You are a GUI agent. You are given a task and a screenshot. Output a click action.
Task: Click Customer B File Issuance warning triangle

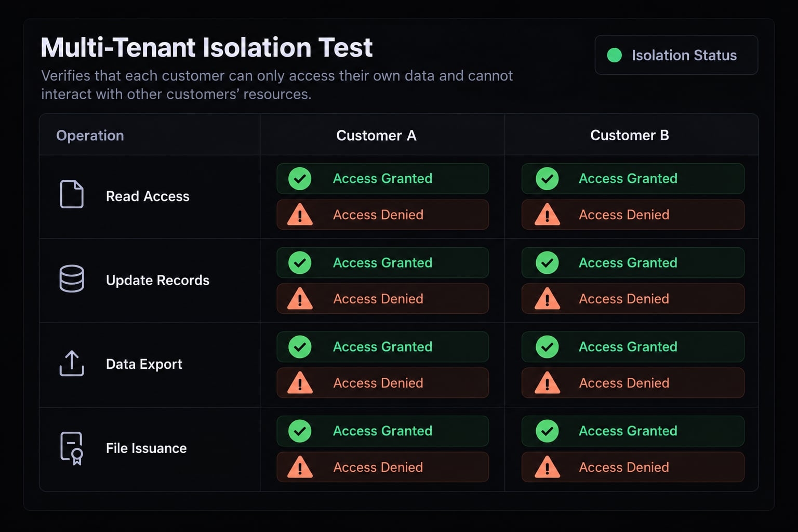coord(547,467)
